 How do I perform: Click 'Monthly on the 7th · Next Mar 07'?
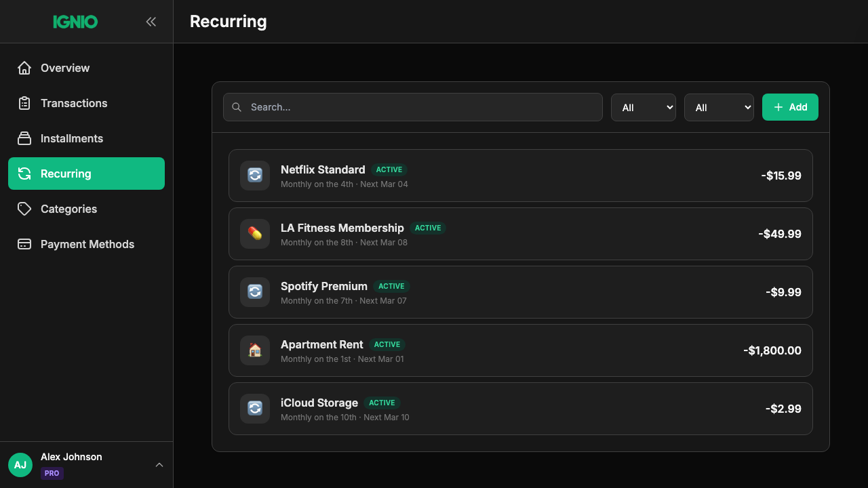(x=344, y=301)
